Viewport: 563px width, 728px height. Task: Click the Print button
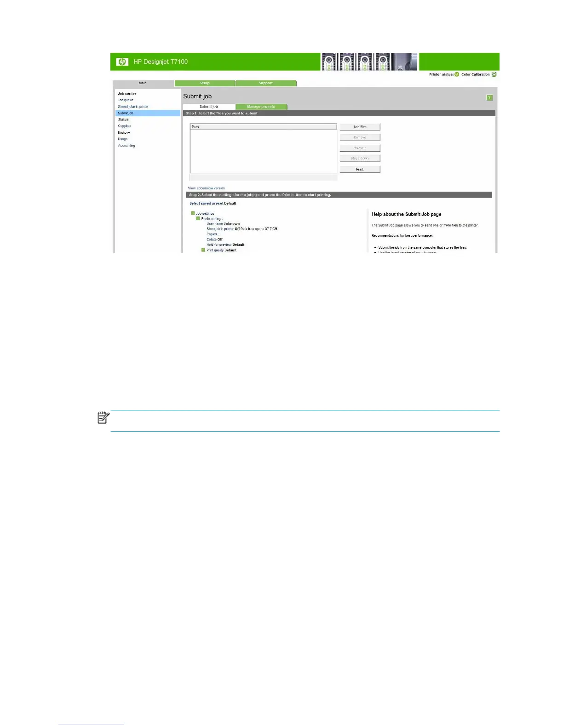tap(360, 169)
